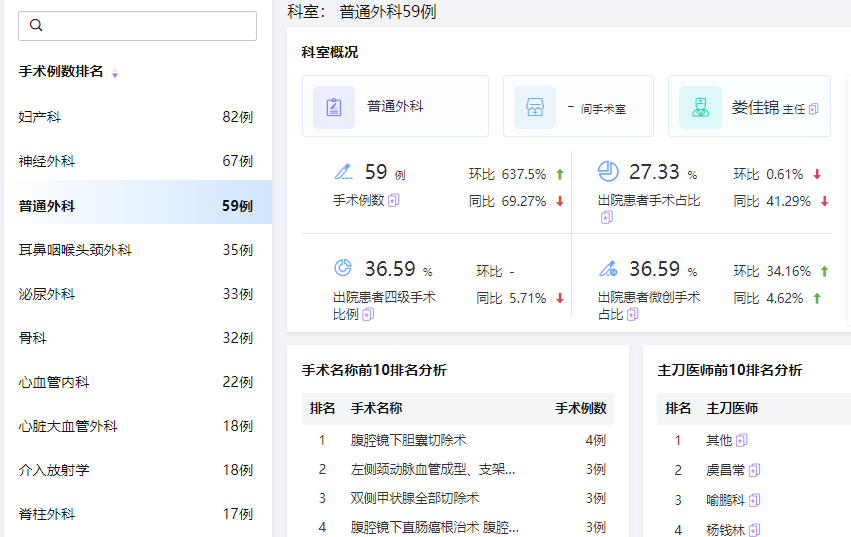
Task: Click 主刀医师 column header
Action: click(x=732, y=408)
